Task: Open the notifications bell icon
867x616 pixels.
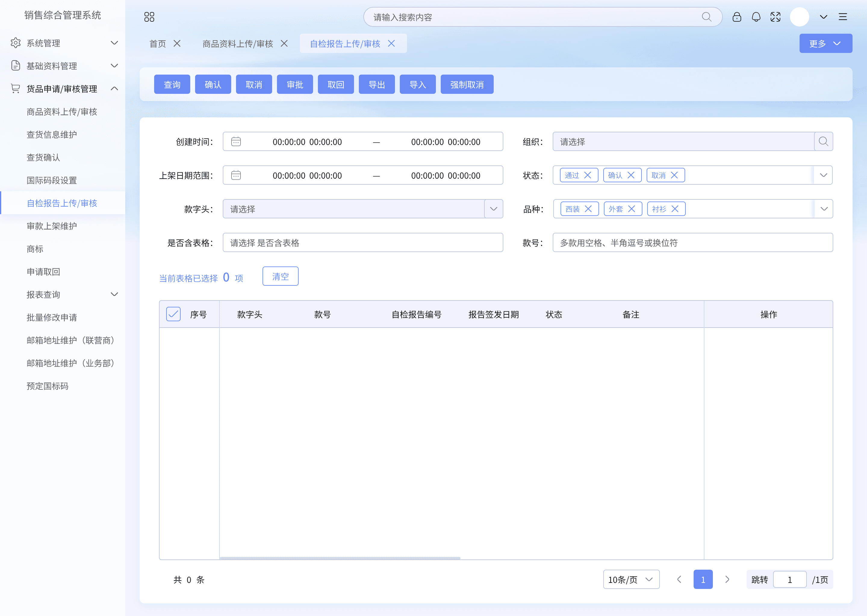Action: click(x=756, y=17)
